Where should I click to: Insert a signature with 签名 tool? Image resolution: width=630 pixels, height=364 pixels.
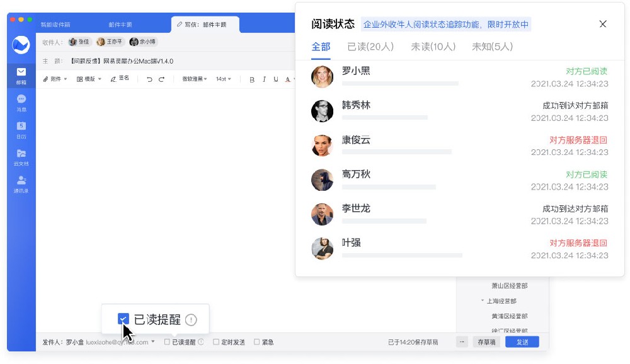point(120,79)
